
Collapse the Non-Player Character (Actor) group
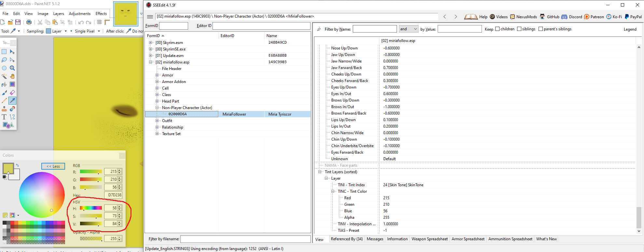pos(157,108)
